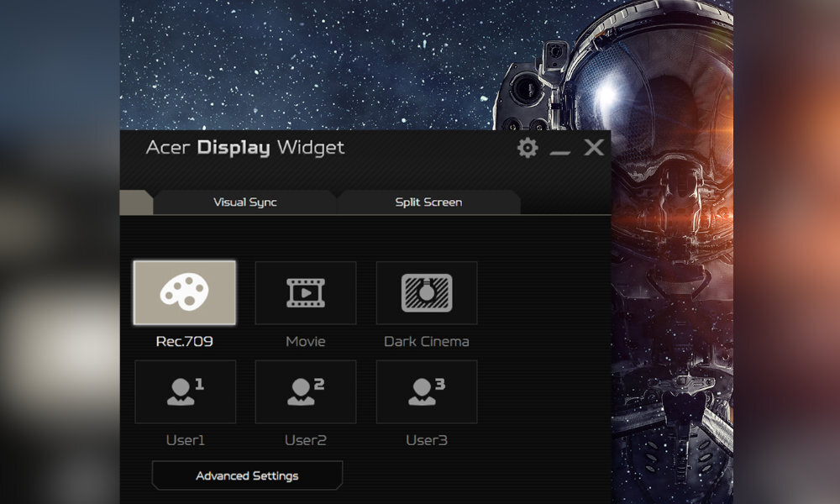This screenshot has height=504, width=840.
Task: Close the Acer Display Widget
Action: pyautogui.click(x=594, y=147)
